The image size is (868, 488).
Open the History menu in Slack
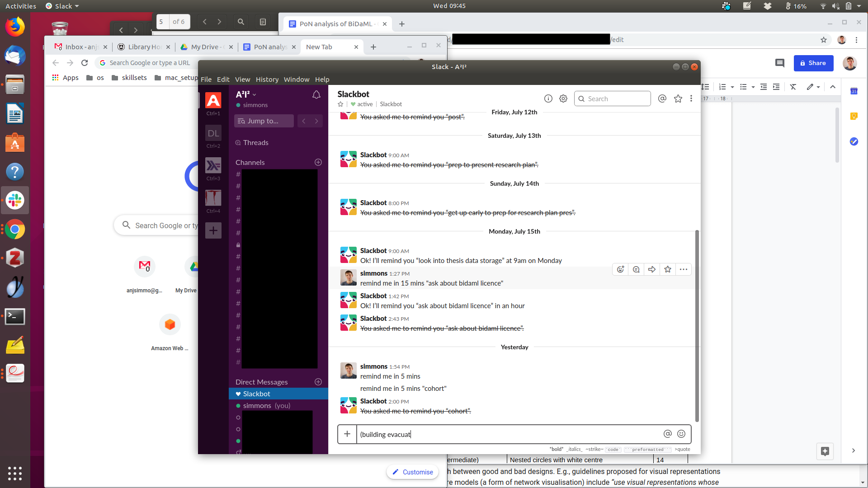(x=267, y=80)
